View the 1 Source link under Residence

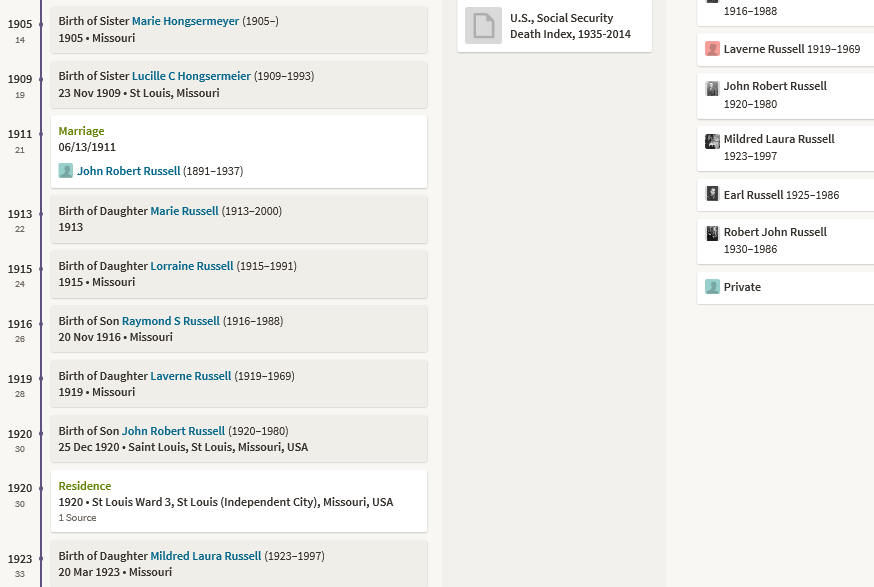coord(77,518)
